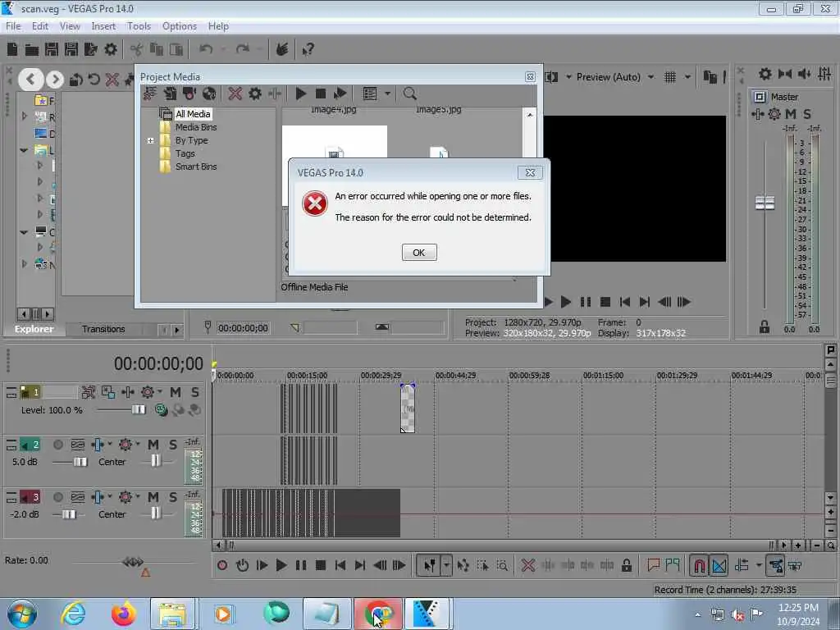Click the timeline Play button
Viewport: 840px width, 630px height.
[x=281, y=565]
